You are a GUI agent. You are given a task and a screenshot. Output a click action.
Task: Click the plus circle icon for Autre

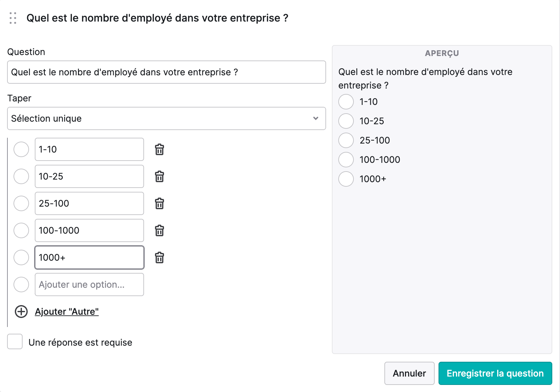[x=21, y=312]
